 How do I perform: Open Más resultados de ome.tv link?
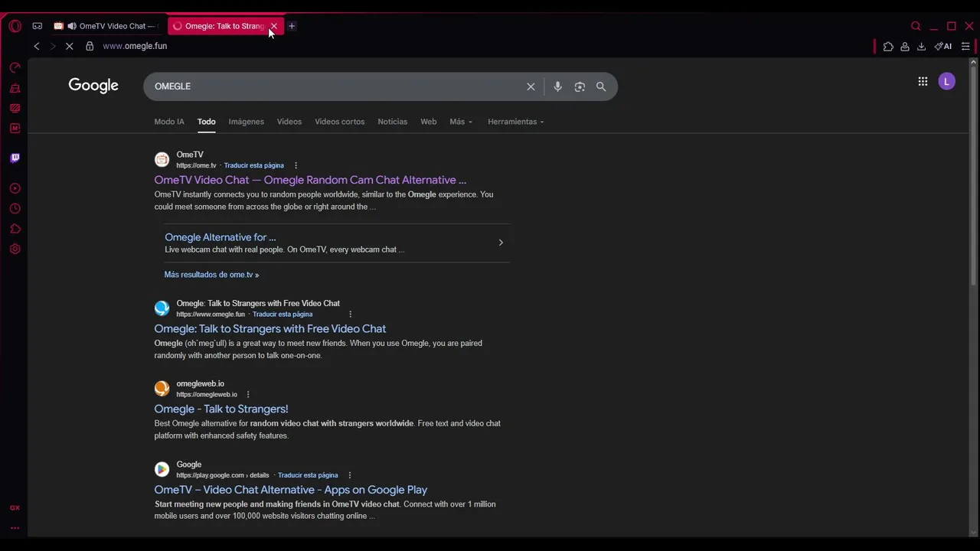[211, 275]
